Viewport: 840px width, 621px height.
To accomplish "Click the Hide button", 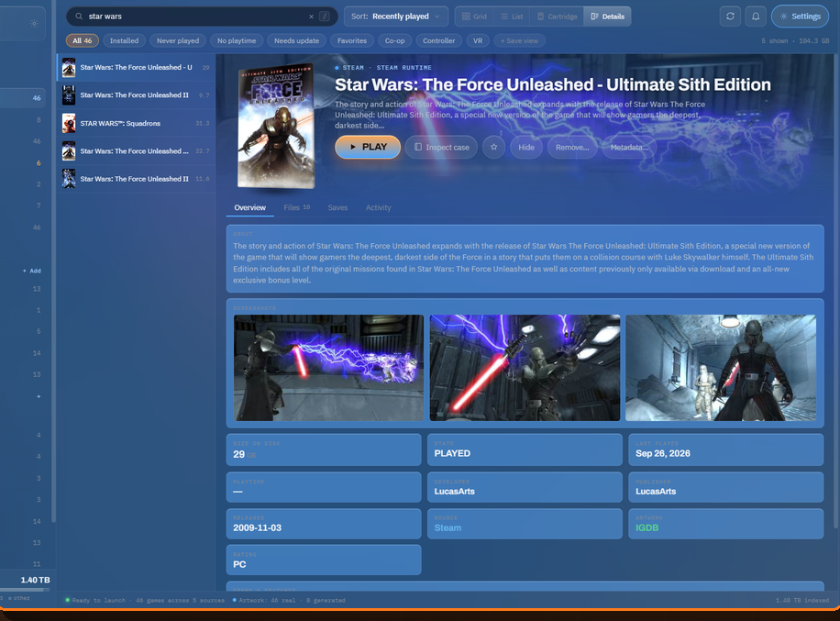I will pyautogui.click(x=526, y=148).
